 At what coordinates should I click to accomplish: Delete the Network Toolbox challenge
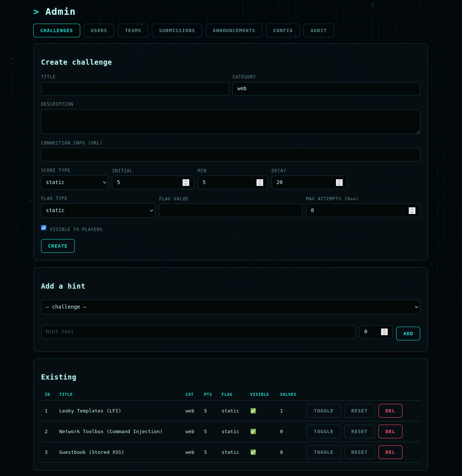coord(390,432)
